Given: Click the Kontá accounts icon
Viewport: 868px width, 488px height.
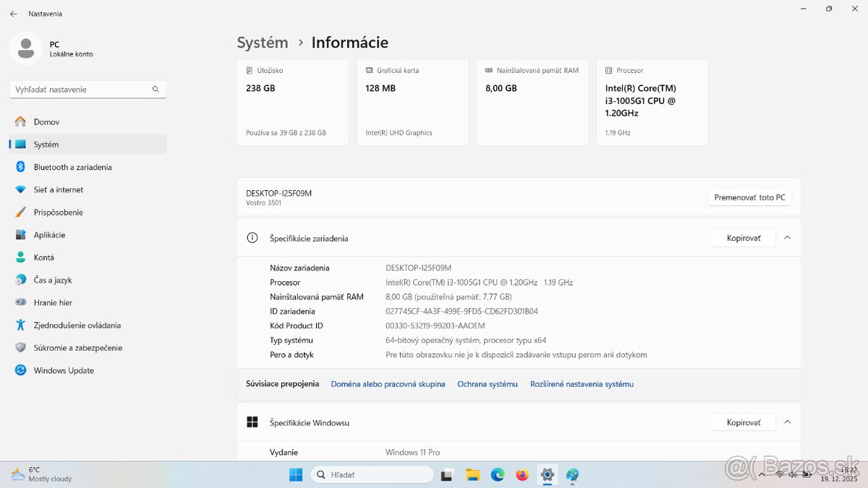Looking at the screenshot, I should pyautogui.click(x=20, y=257).
